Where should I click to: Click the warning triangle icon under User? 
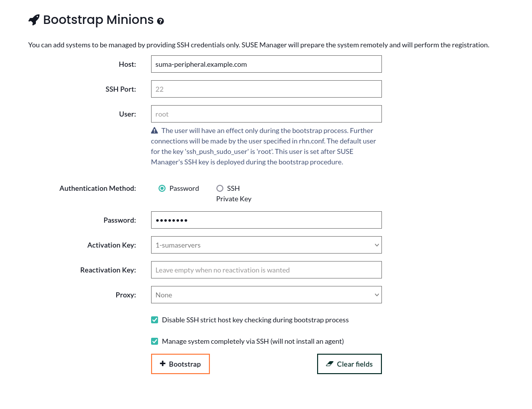pyautogui.click(x=155, y=131)
